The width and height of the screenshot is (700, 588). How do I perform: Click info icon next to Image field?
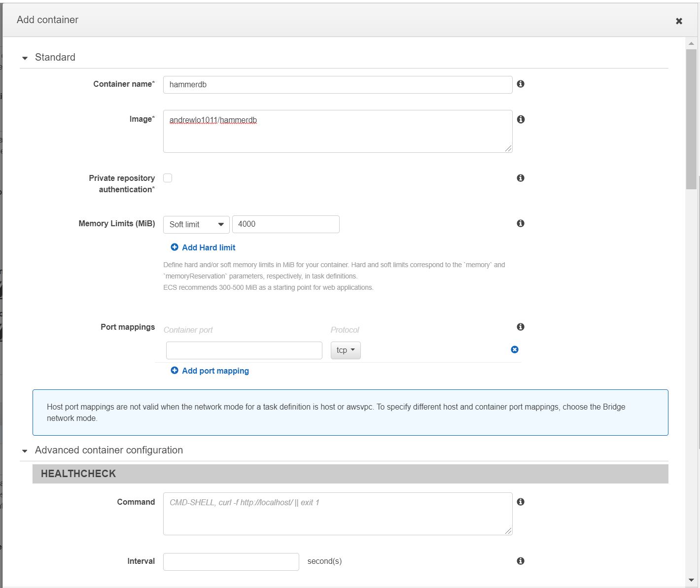tap(521, 119)
